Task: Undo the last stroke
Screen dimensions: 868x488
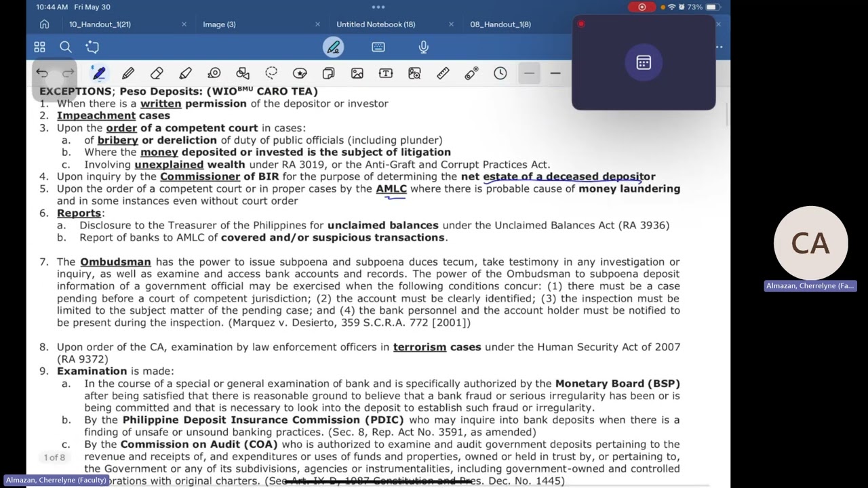Action: click(x=42, y=73)
